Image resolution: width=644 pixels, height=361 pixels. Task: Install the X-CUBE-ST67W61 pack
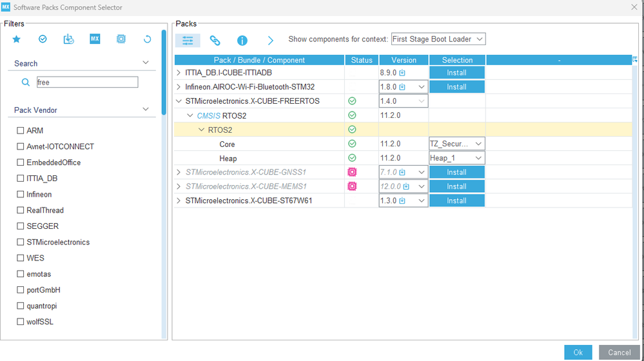(x=456, y=201)
